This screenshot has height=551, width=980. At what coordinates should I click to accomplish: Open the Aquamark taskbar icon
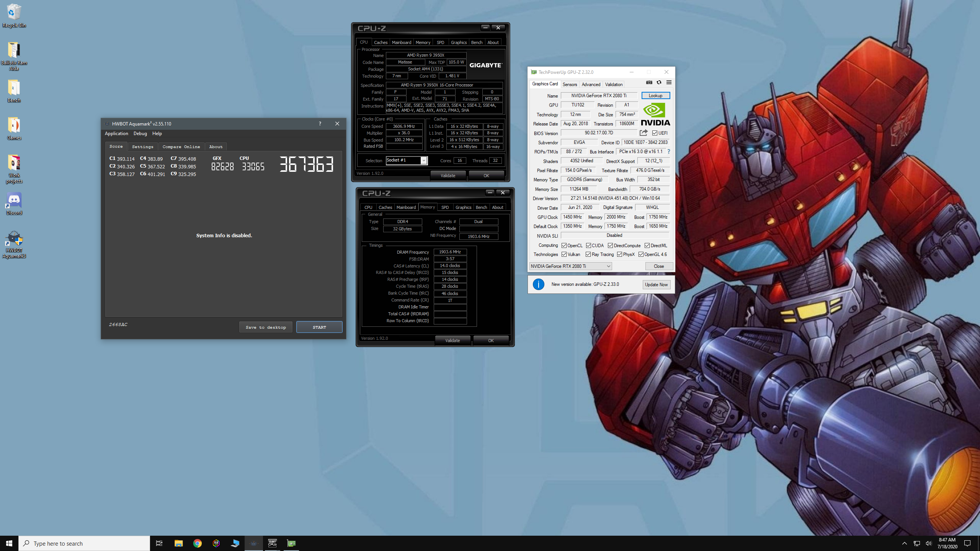253,543
